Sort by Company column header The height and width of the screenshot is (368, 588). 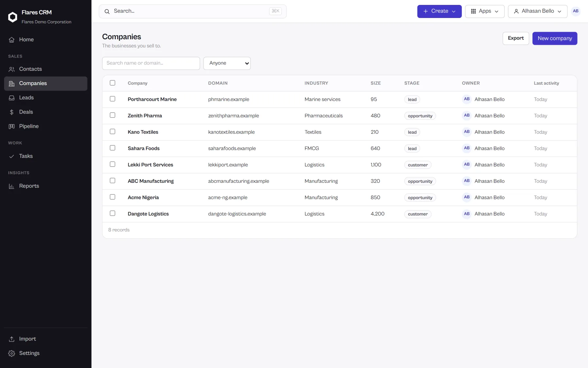click(138, 83)
